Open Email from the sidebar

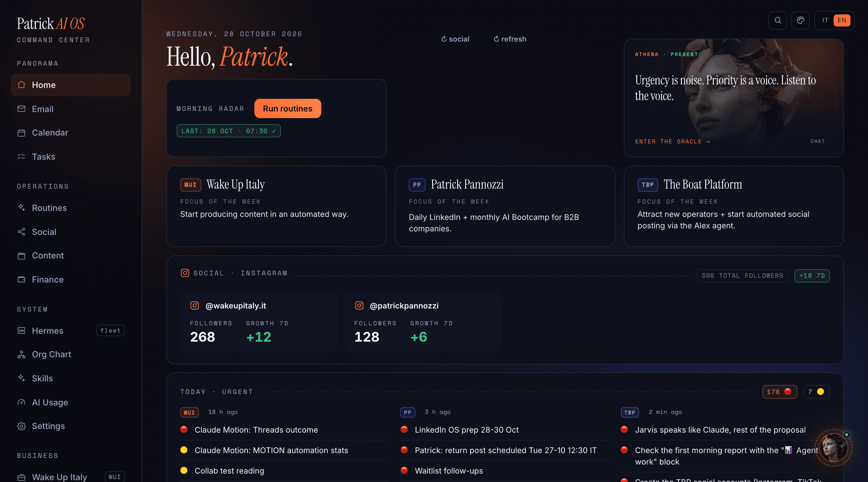coord(71,109)
